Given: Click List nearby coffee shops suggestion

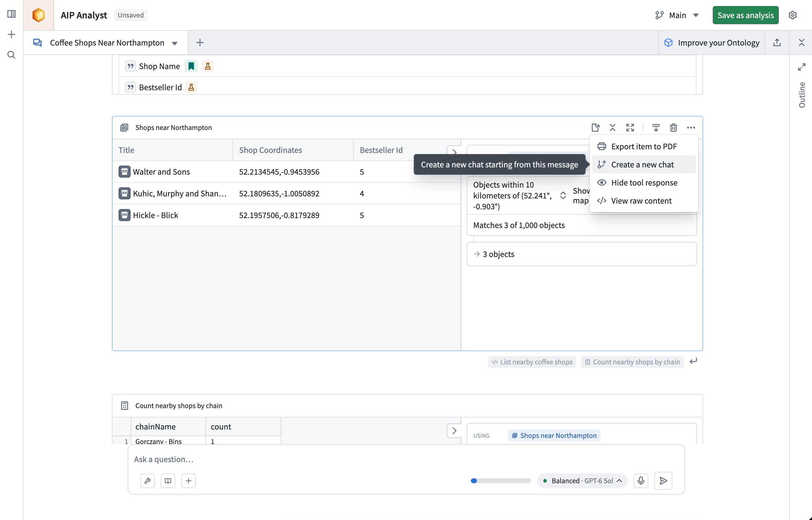Looking at the screenshot, I should [x=532, y=362].
